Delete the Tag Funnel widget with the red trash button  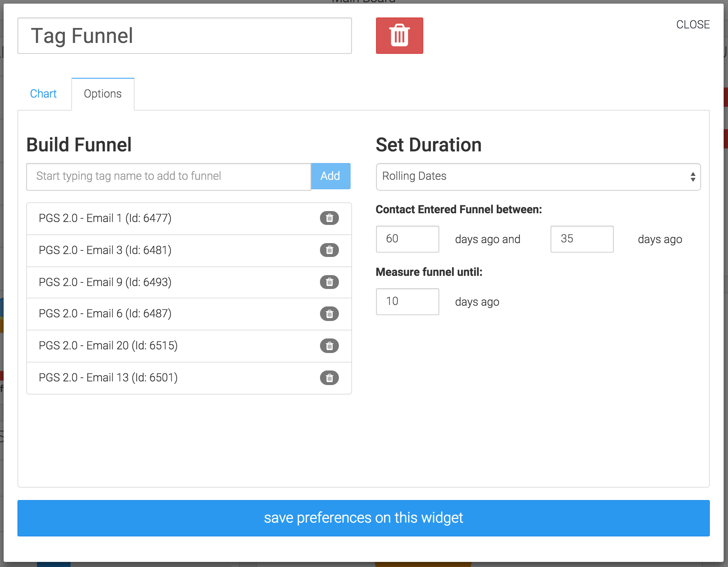399,36
